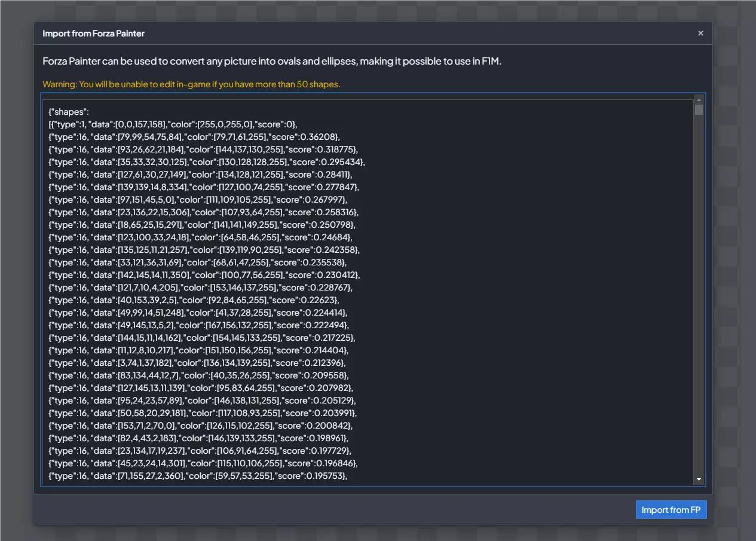The width and height of the screenshot is (756, 541).
Task: Click the line with score 0.277847
Action: (204, 187)
